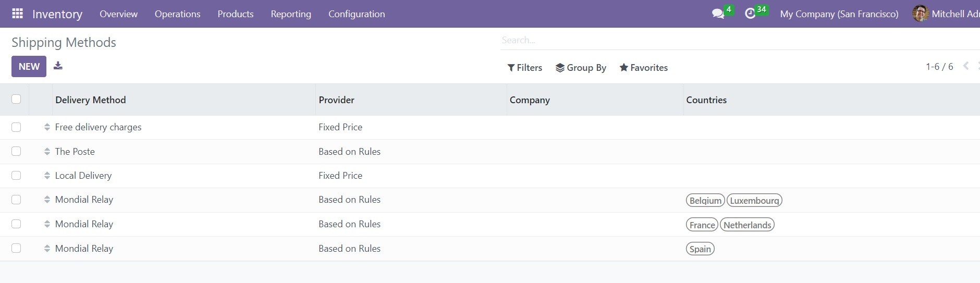The height and width of the screenshot is (283, 980).
Task: Open the messages chat bubble icon
Action: click(x=718, y=14)
